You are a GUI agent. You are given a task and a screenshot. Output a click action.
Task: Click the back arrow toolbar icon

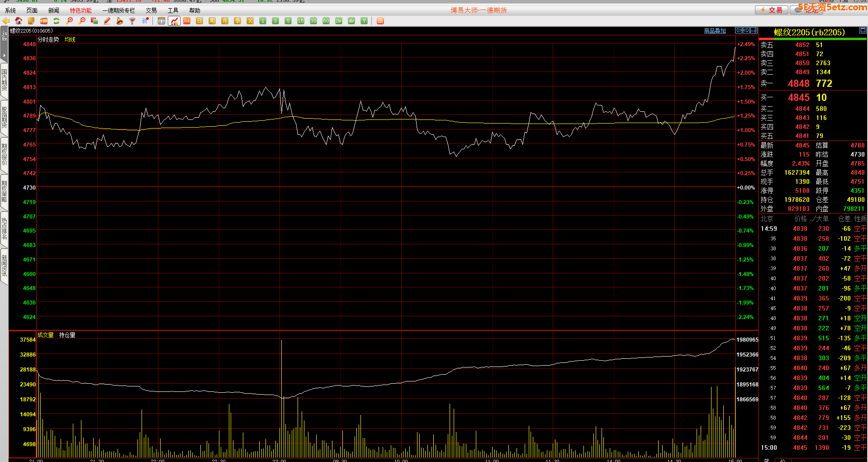(x=6, y=21)
